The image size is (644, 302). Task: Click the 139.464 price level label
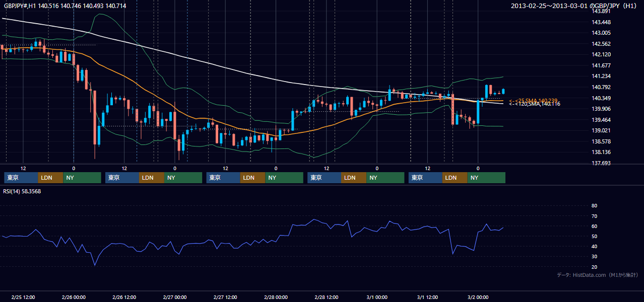click(601, 120)
